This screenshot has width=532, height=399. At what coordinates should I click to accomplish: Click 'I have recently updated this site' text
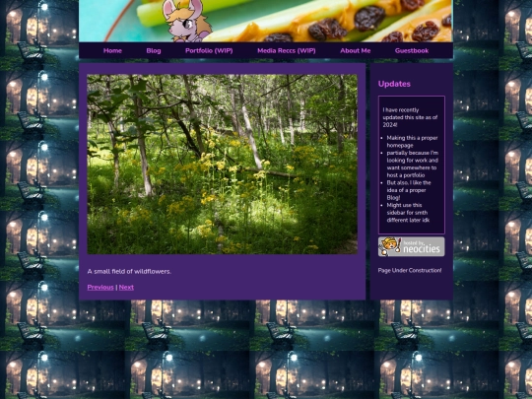[x=410, y=117]
